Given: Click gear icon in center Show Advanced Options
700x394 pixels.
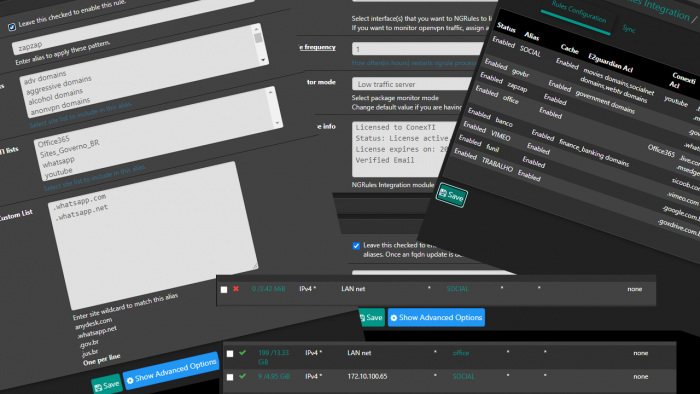Looking at the screenshot, I should click(394, 318).
